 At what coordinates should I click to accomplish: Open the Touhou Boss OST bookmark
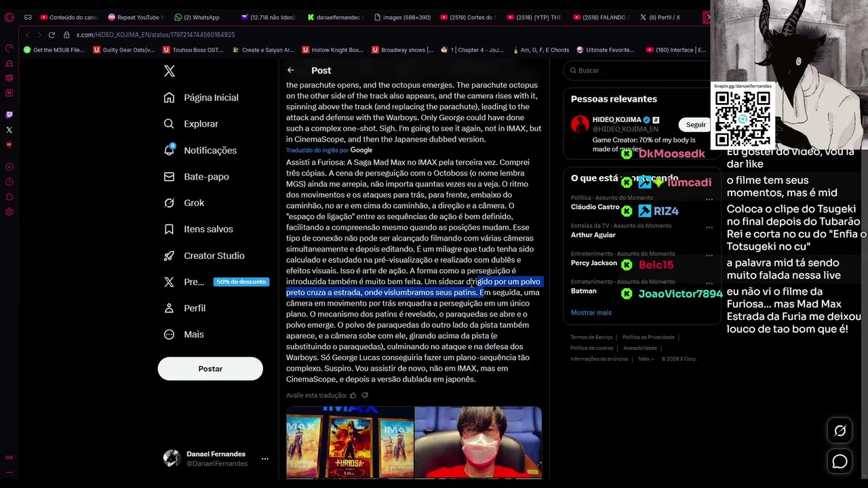pos(193,49)
